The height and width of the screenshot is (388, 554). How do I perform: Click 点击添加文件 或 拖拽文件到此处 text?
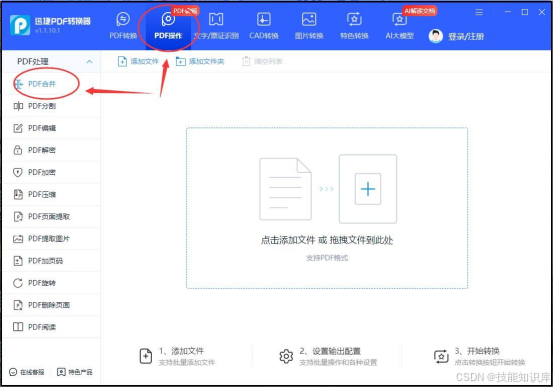coord(327,240)
